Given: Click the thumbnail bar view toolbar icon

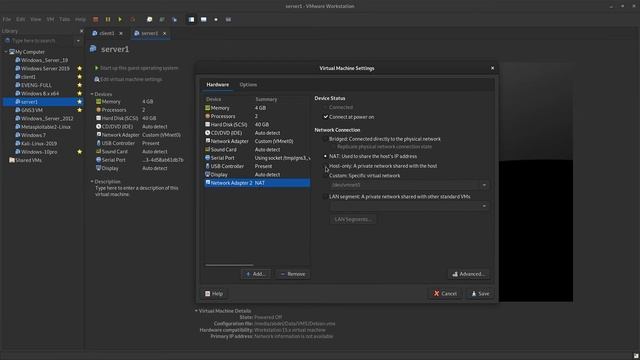Looking at the screenshot, I should coord(203,19).
